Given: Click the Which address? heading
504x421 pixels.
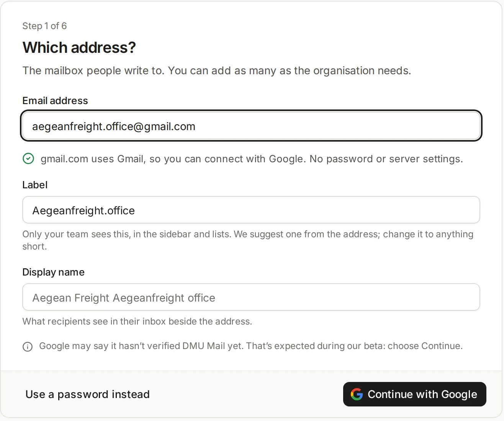Looking at the screenshot, I should pos(79,47).
